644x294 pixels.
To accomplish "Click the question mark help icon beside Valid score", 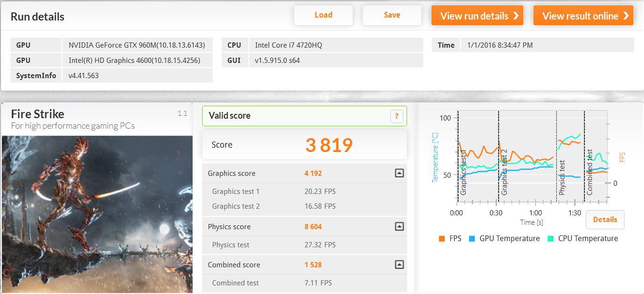I will 397,116.
